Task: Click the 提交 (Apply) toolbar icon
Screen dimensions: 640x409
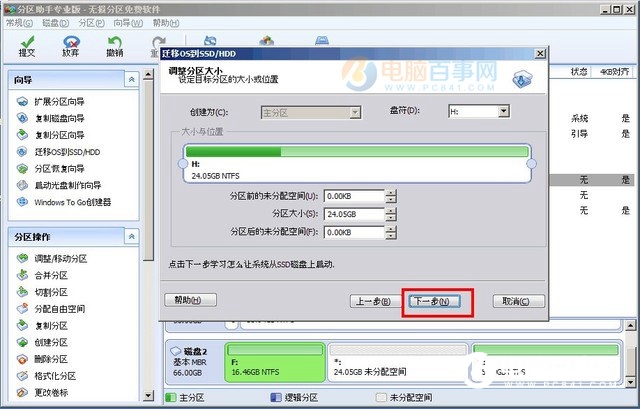Action: tap(27, 46)
